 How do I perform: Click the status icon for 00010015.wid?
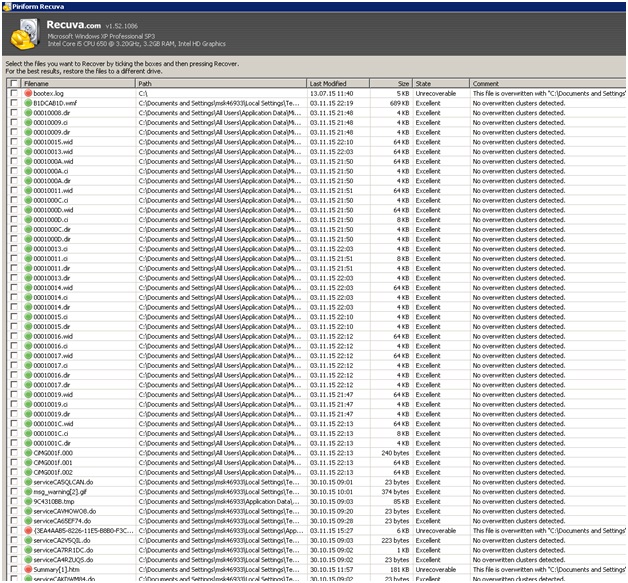(x=28, y=142)
